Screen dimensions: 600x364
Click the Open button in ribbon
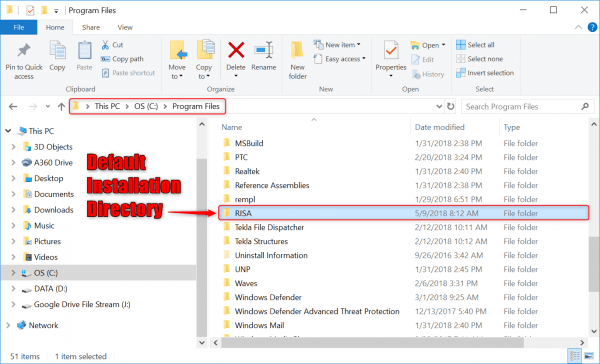click(427, 45)
